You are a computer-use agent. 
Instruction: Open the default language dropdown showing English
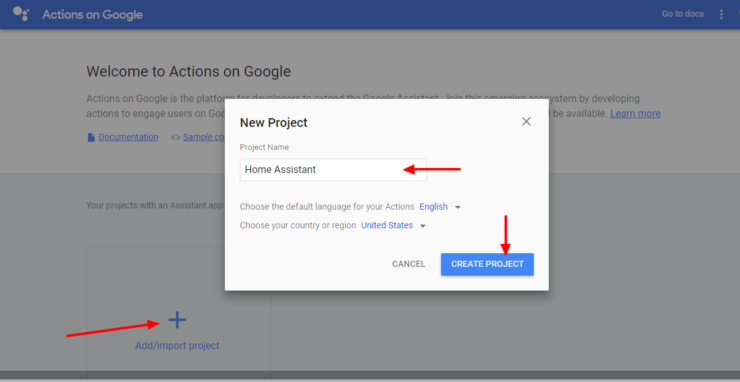[440, 207]
